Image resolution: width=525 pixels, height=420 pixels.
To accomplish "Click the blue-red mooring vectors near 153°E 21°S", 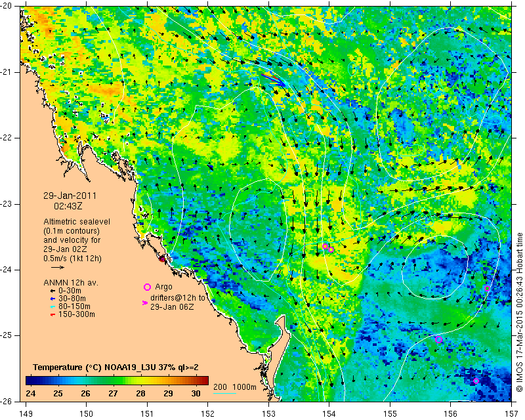I will [x=273, y=79].
